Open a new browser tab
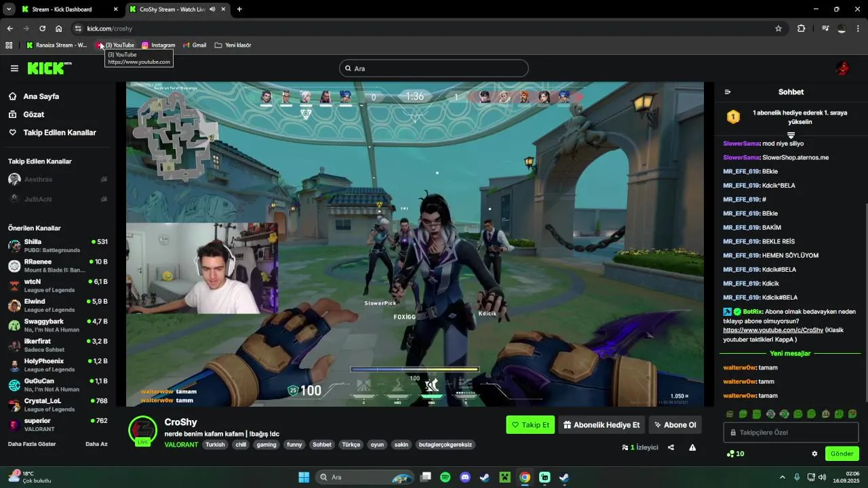The height and width of the screenshot is (488, 868). [239, 9]
